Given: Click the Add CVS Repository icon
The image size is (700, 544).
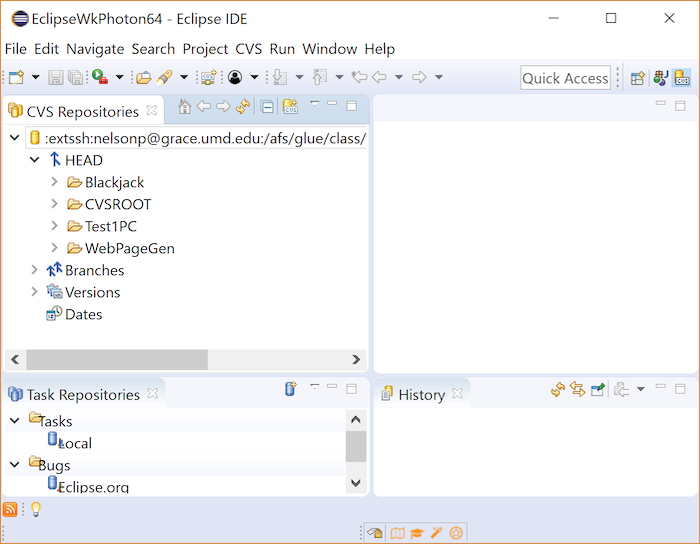Looking at the screenshot, I should 290,107.
